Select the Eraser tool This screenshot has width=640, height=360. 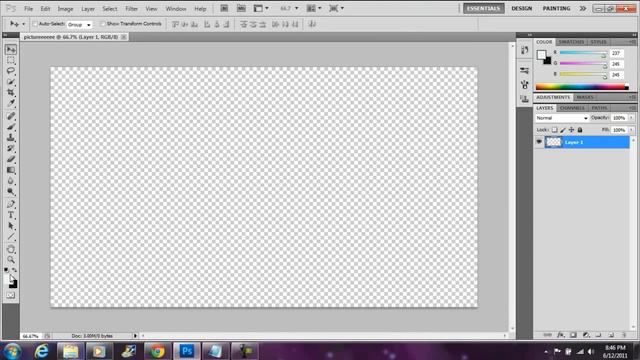(11, 159)
